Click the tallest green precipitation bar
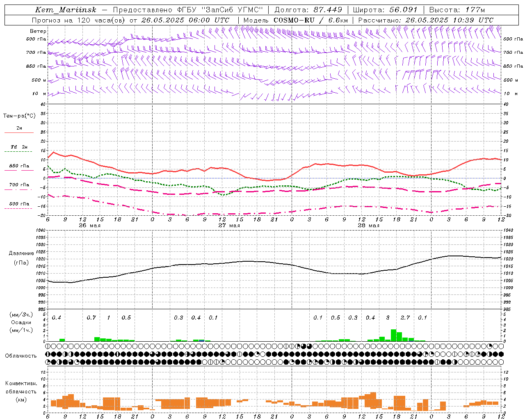The image size is (525, 420). point(393,335)
